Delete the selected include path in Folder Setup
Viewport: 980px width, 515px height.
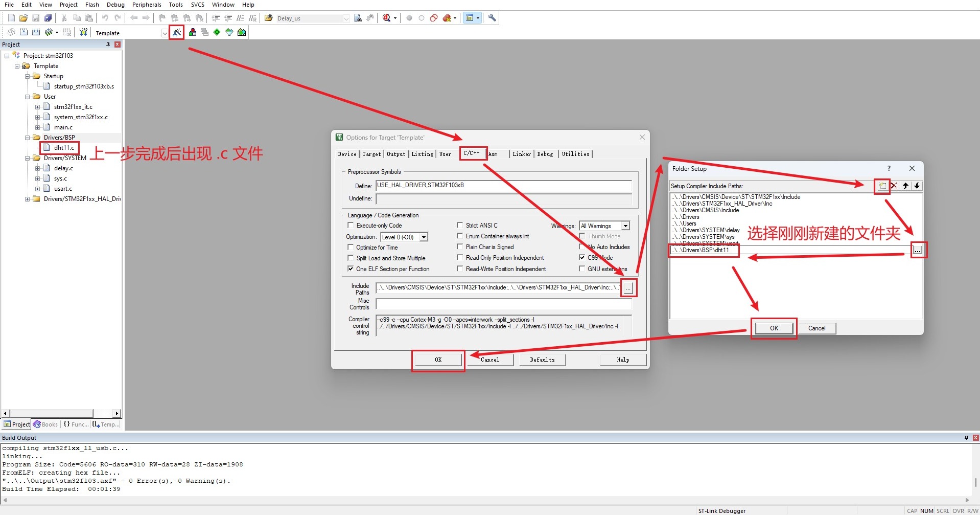tap(894, 186)
